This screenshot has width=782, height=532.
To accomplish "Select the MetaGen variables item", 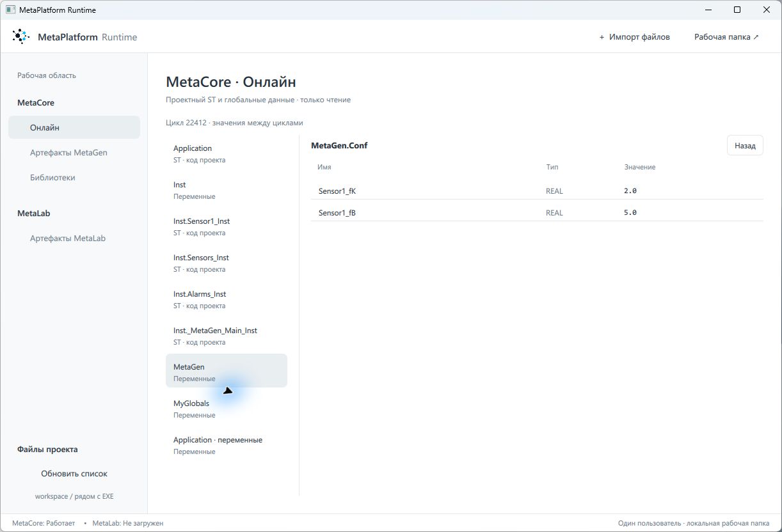I will (x=227, y=371).
